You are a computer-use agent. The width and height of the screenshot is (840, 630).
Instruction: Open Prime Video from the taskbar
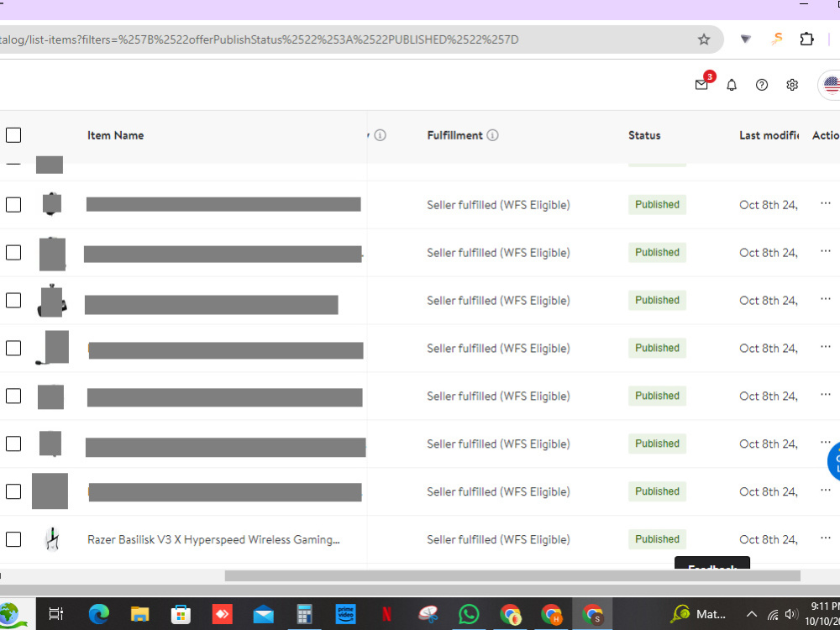pos(345,614)
